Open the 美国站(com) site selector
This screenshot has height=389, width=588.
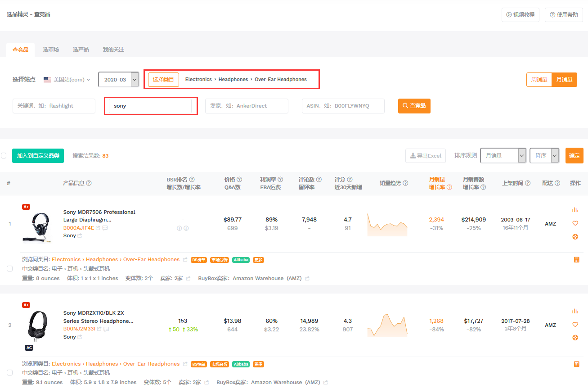67,80
